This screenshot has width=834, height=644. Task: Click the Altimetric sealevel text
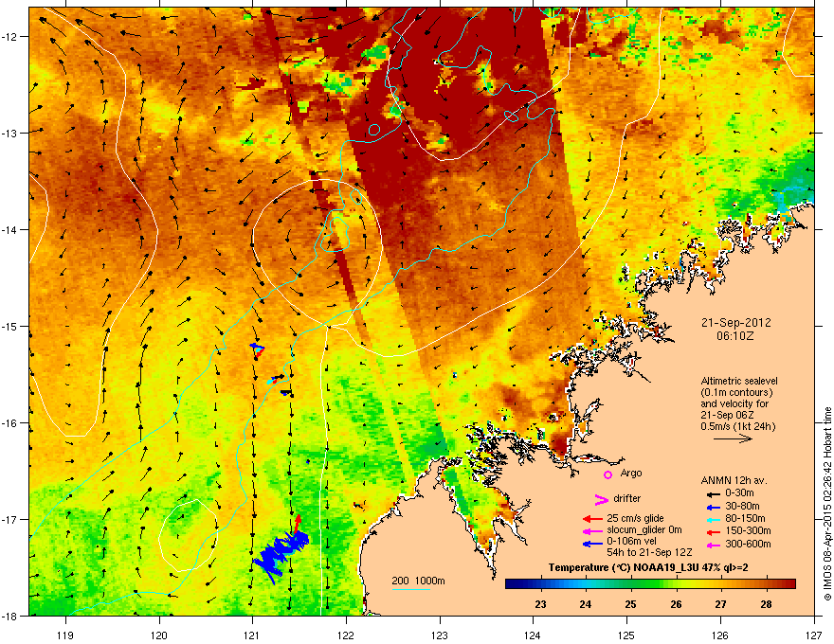point(739,381)
